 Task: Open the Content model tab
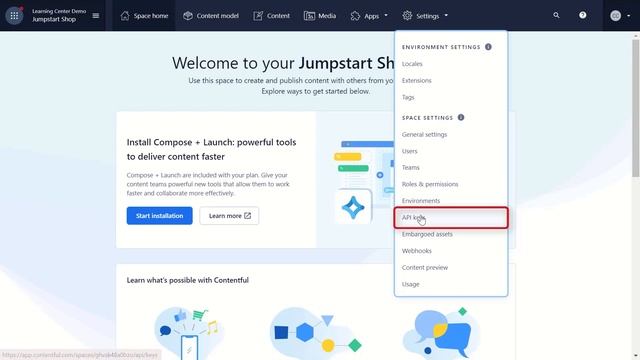211,16
